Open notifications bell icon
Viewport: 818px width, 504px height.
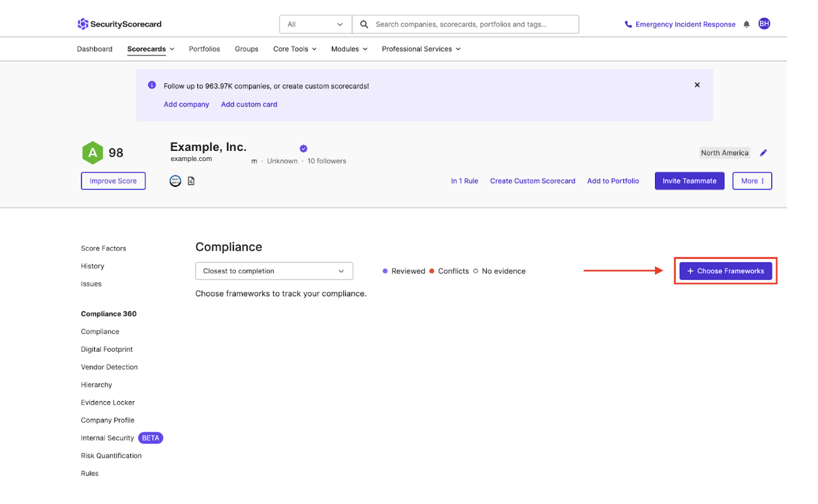click(747, 24)
